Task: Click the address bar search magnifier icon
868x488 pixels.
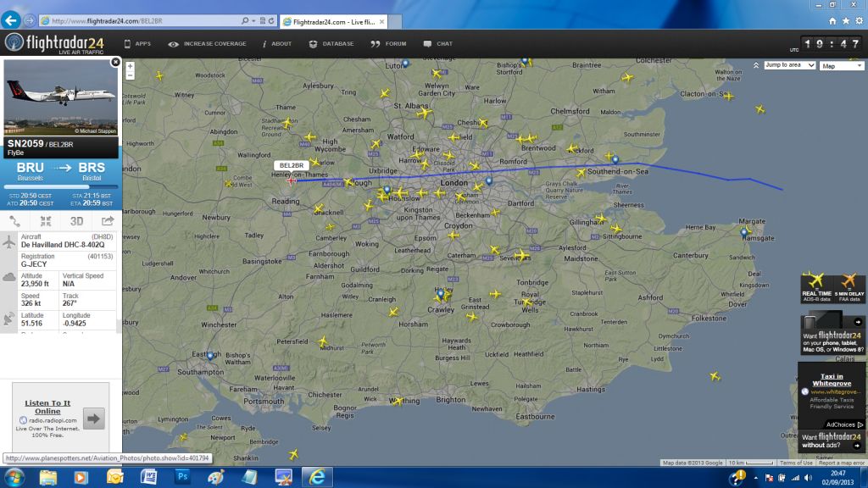Action: 245,21
